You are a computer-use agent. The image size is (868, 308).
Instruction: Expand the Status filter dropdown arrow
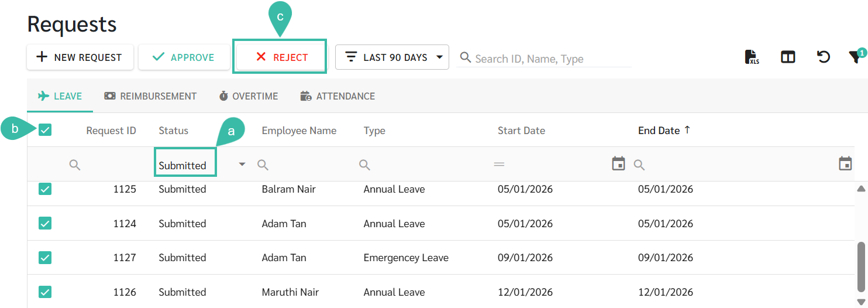(242, 165)
